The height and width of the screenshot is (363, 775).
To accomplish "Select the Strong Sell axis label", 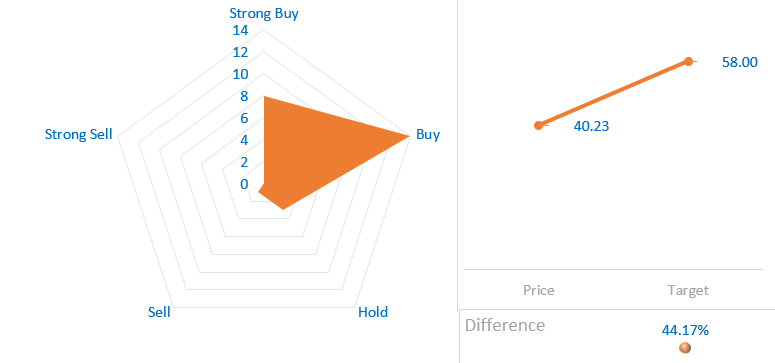I will (x=79, y=134).
